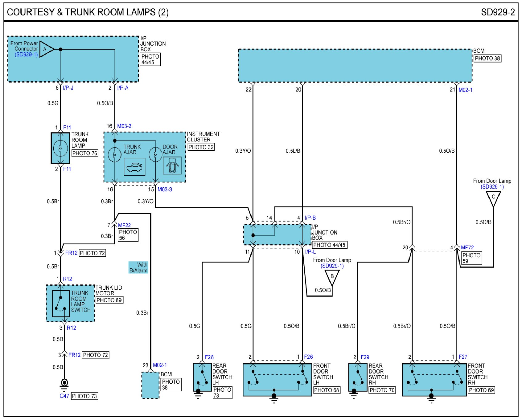Screen dimensions: 522x420
Task: Open the PHOTO 89 trunk lid motor reference
Action: coord(109,300)
